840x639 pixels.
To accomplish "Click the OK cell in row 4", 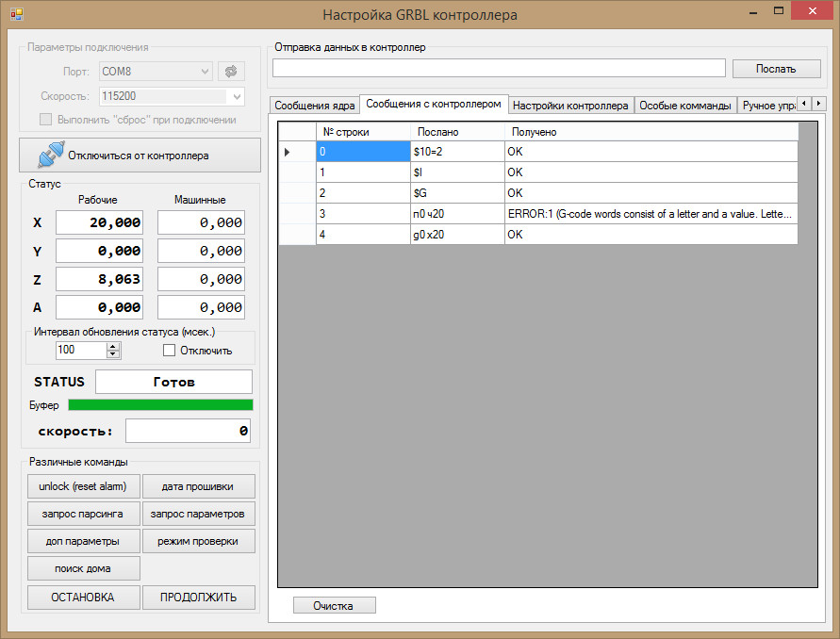I will point(651,235).
